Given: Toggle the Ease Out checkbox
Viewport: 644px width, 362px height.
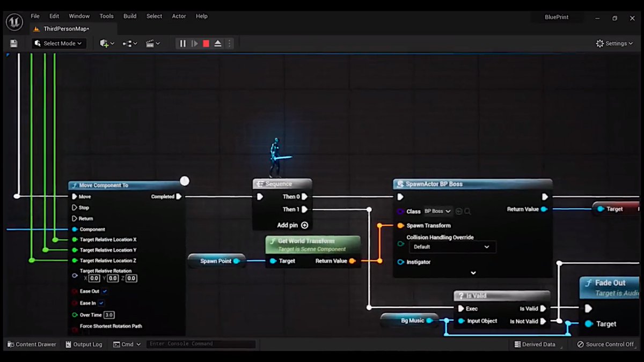Looking at the screenshot, I should (105, 291).
